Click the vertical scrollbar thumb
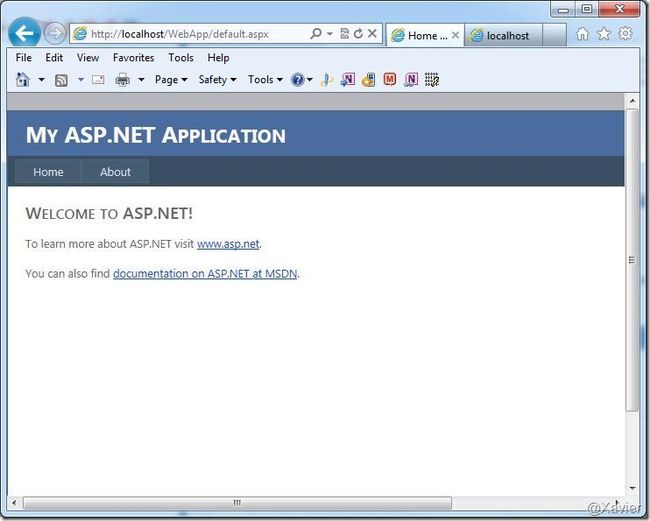This screenshot has height=521, width=650. 632,260
